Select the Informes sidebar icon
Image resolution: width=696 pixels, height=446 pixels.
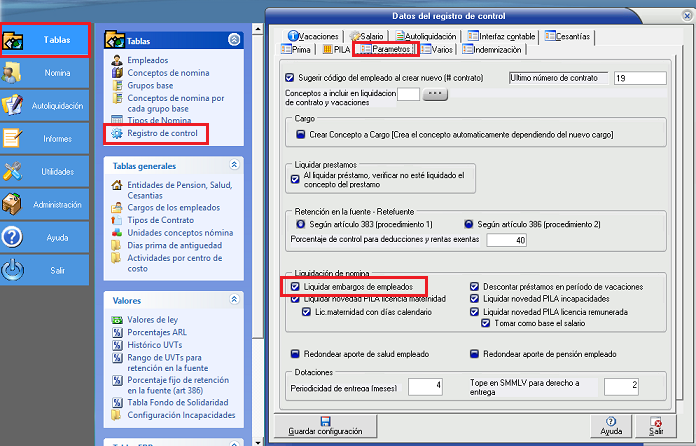pos(14,138)
